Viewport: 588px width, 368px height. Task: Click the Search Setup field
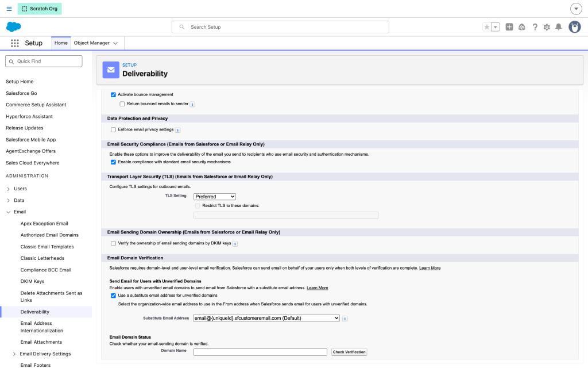click(280, 27)
